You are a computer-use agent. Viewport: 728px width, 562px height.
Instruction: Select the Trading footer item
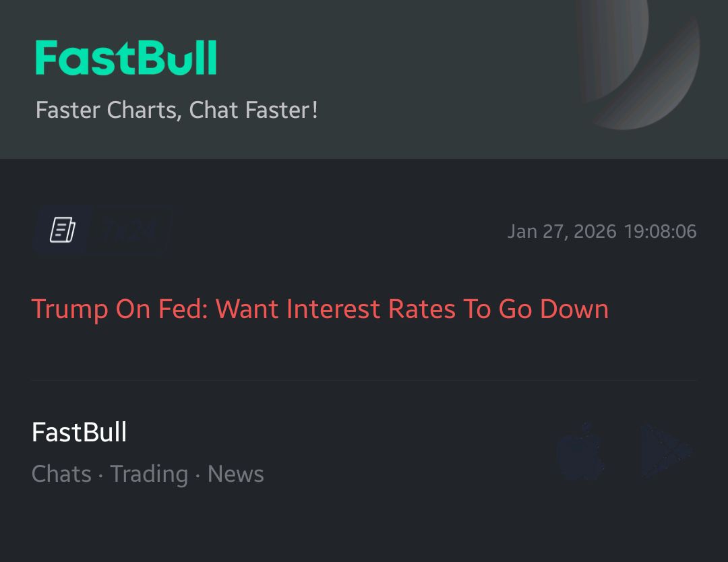pyautogui.click(x=149, y=474)
